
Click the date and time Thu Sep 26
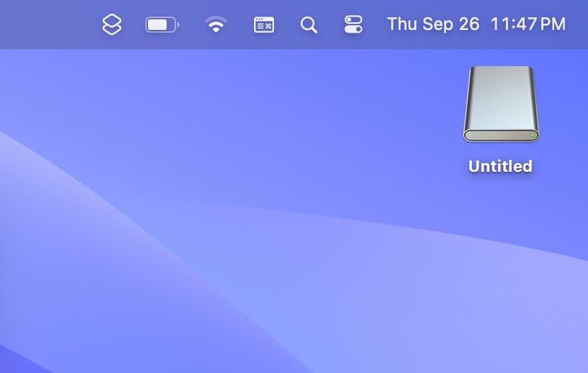(476, 25)
